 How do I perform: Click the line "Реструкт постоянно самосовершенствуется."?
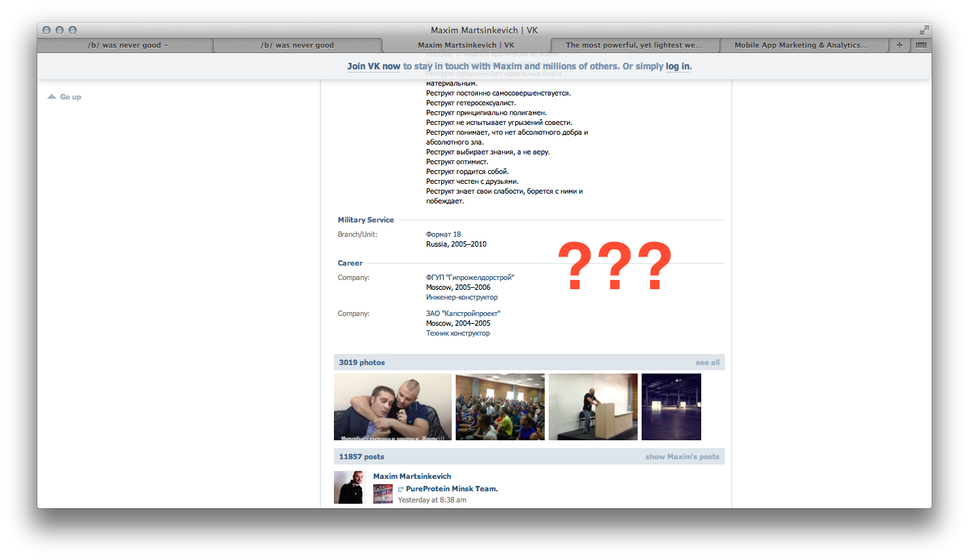coord(498,93)
